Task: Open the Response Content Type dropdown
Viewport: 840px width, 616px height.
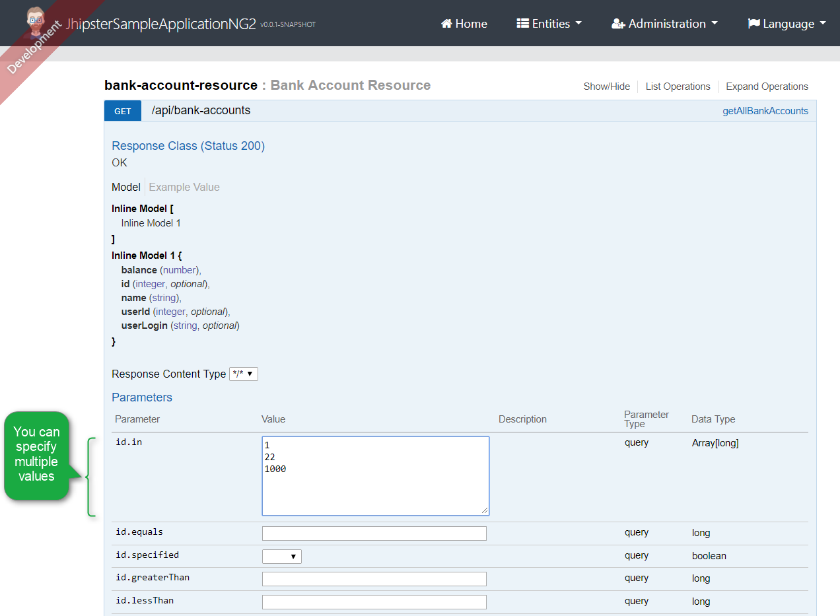Action: [243, 374]
